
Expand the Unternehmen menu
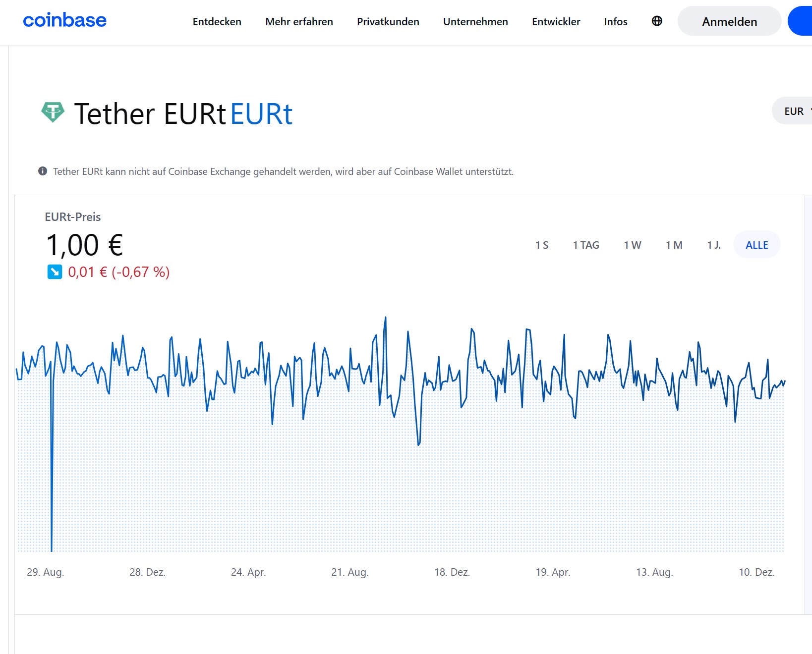click(x=475, y=22)
